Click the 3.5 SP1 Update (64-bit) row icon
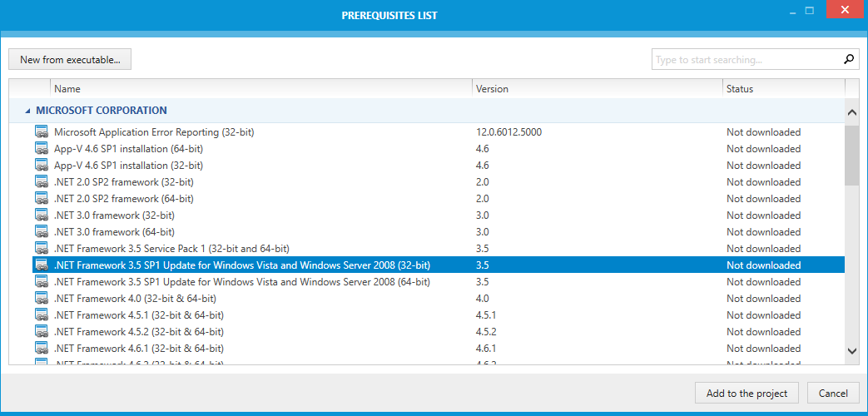Image resolution: width=868 pixels, height=416 pixels. pos(42,281)
